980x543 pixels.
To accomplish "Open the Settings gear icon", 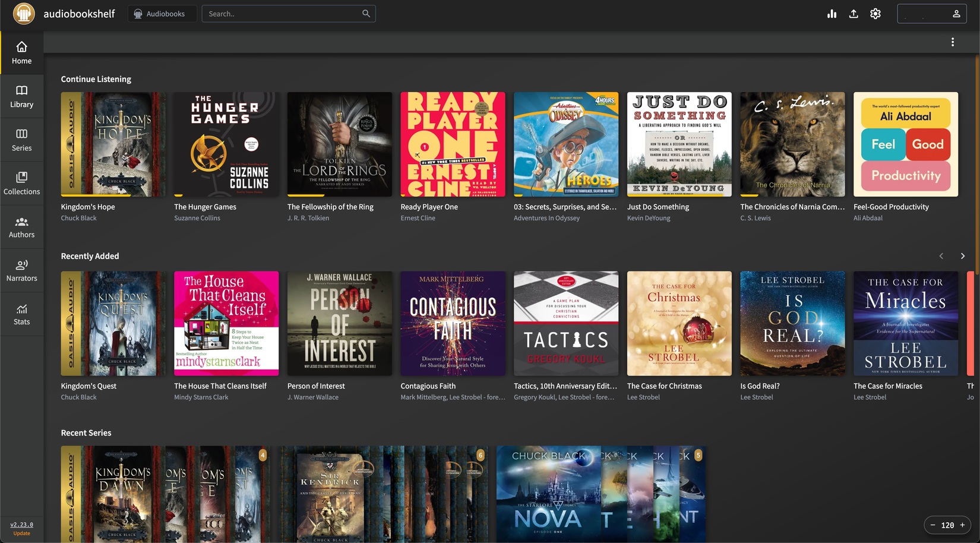I will click(875, 13).
